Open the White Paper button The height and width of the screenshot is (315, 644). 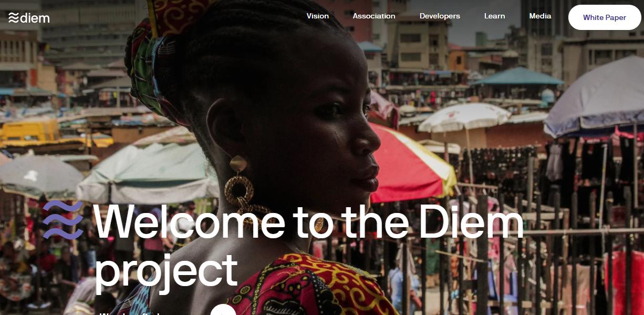(605, 17)
